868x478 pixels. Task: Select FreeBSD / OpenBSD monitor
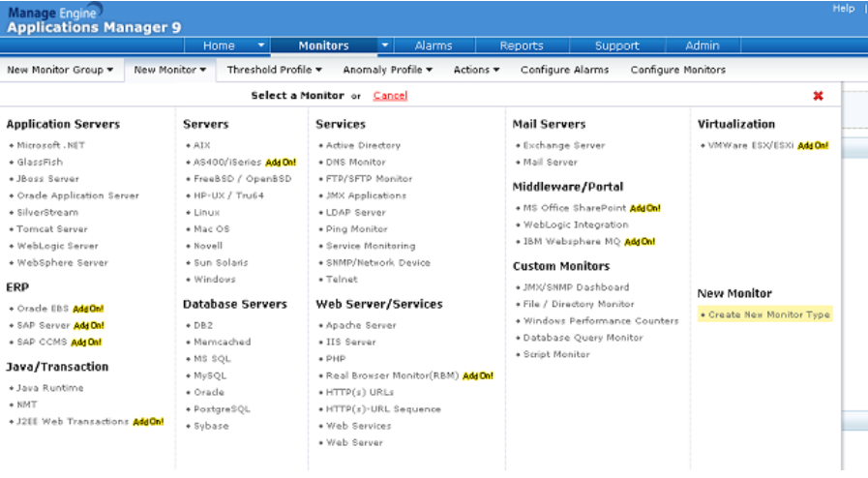(243, 179)
